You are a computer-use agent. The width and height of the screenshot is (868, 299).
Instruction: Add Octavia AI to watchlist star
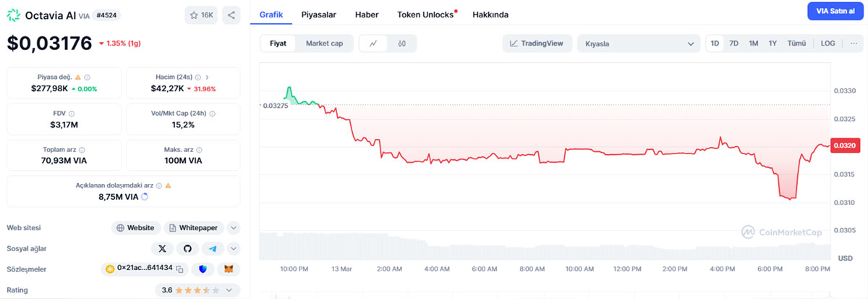[x=201, y=14]
